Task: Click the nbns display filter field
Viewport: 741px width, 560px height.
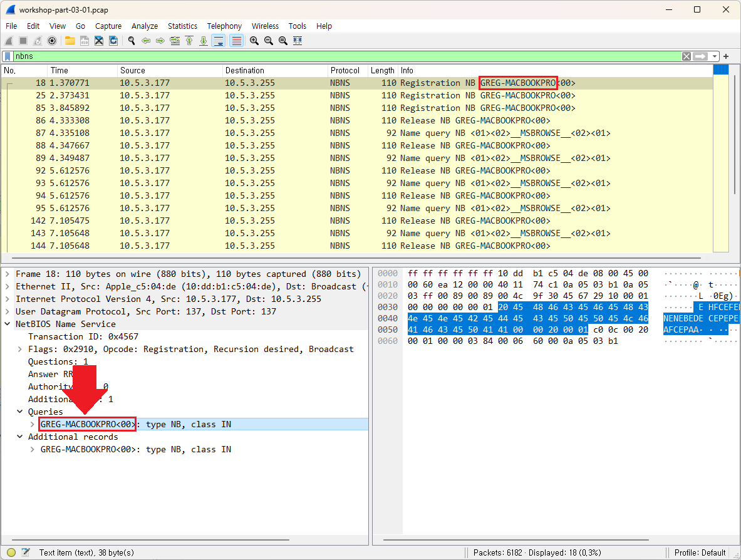Action: click(348, 56)
